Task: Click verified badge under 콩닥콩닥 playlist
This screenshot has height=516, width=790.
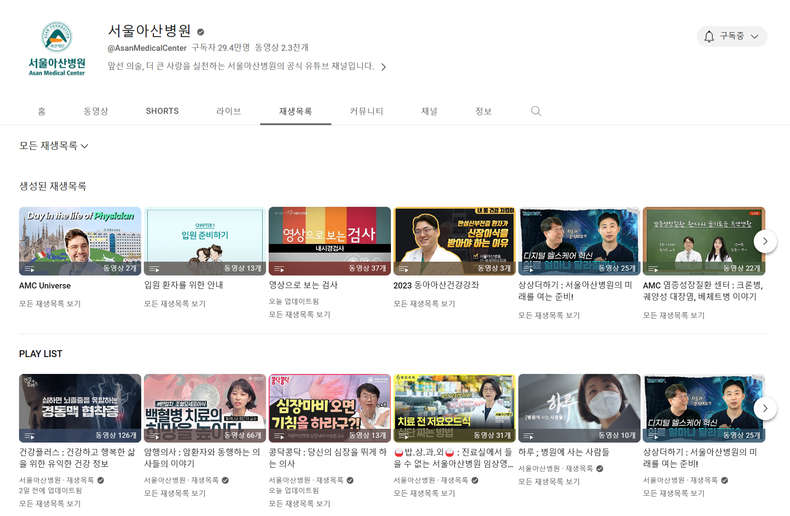Action: pos(350,480)
